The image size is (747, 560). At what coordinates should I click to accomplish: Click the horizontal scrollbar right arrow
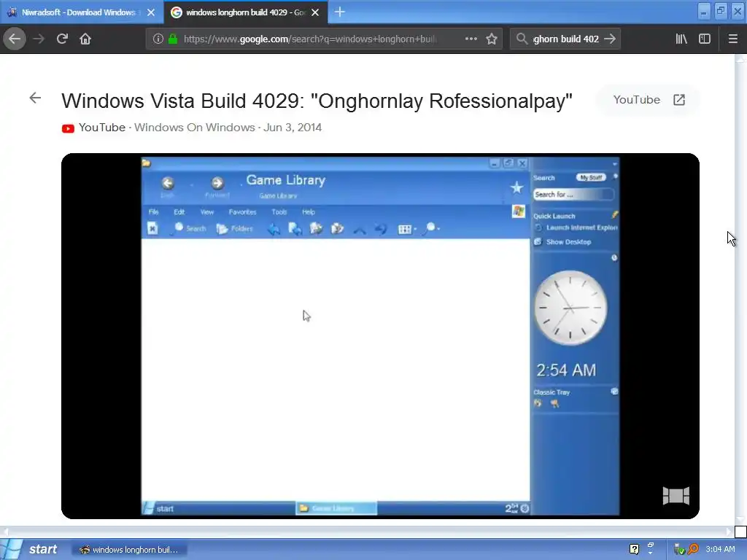(x=729, y=531)
